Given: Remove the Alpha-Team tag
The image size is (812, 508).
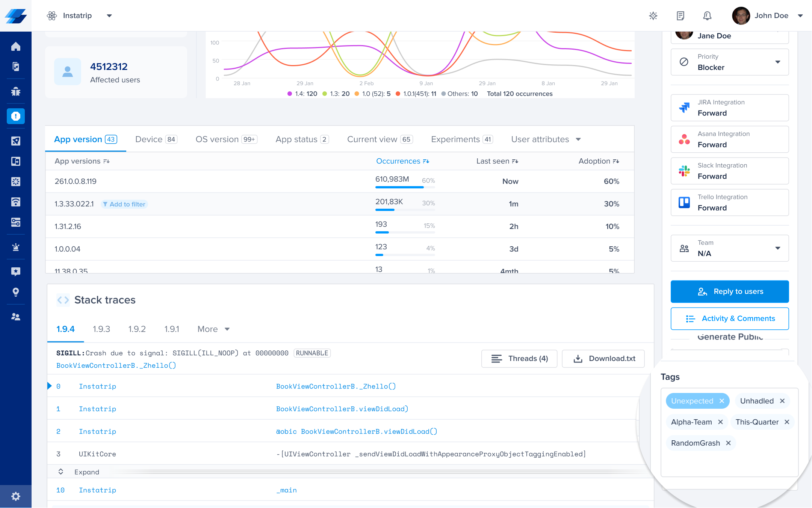Looking at the screenshot, I should click(x=720, y=422).
